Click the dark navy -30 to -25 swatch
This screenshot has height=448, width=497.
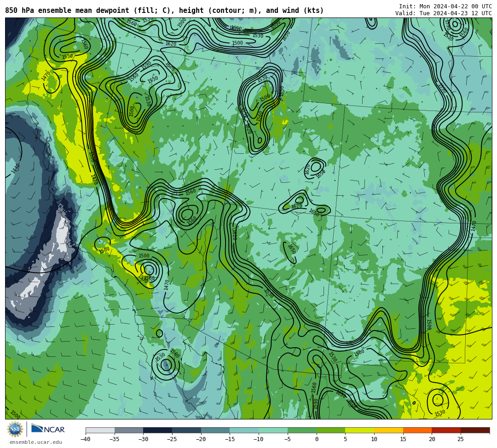pos(157,430)
